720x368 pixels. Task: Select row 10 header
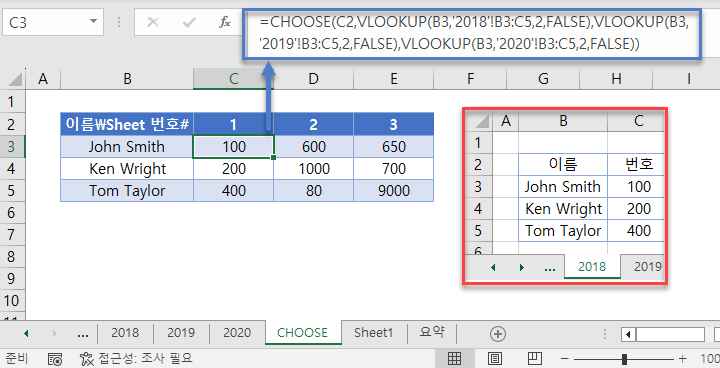pyautogui.click(x=12, y=301)
